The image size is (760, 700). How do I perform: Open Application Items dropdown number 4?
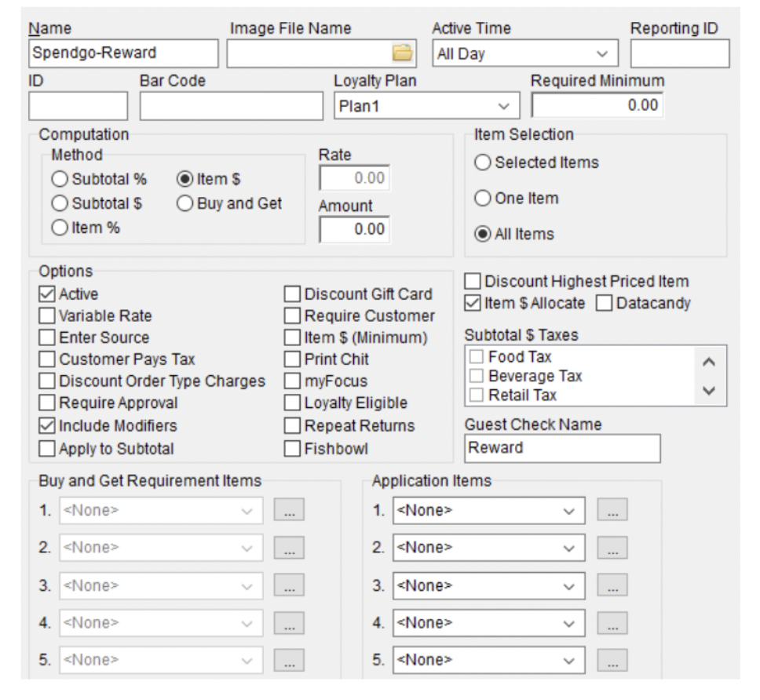point(488,624)
